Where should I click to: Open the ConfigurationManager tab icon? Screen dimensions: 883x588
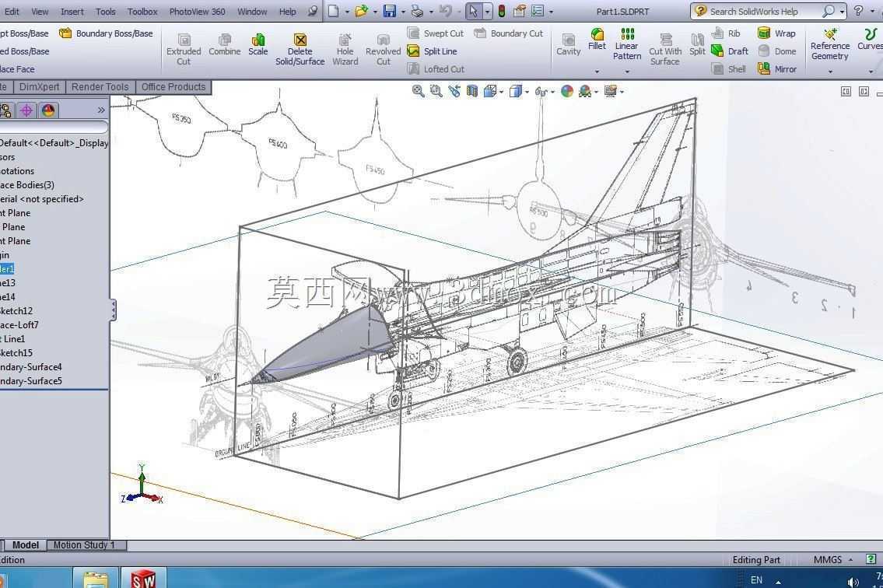pos(5,110)
